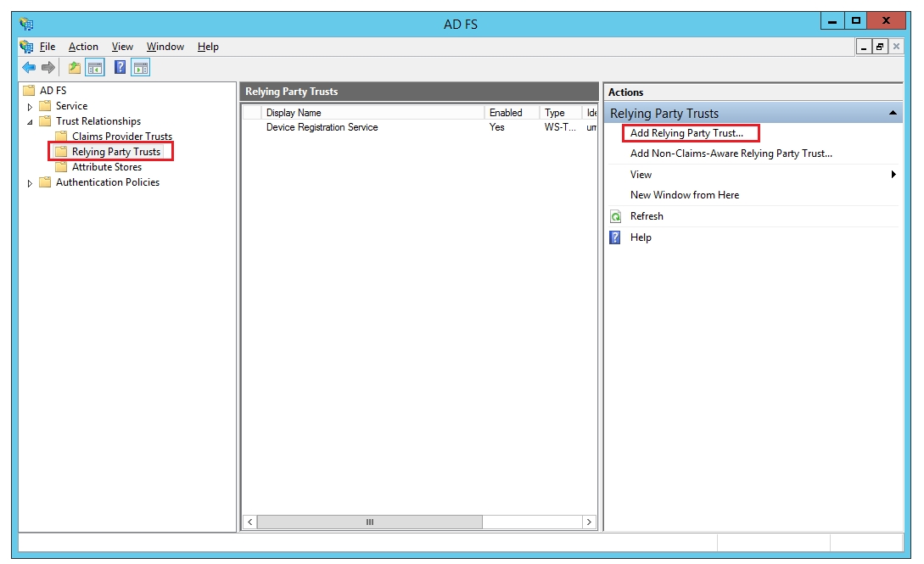This screenshot has height=564, width=924.
Task: Click the blue Help toolbar icon
Action: (x=120, y=68)
